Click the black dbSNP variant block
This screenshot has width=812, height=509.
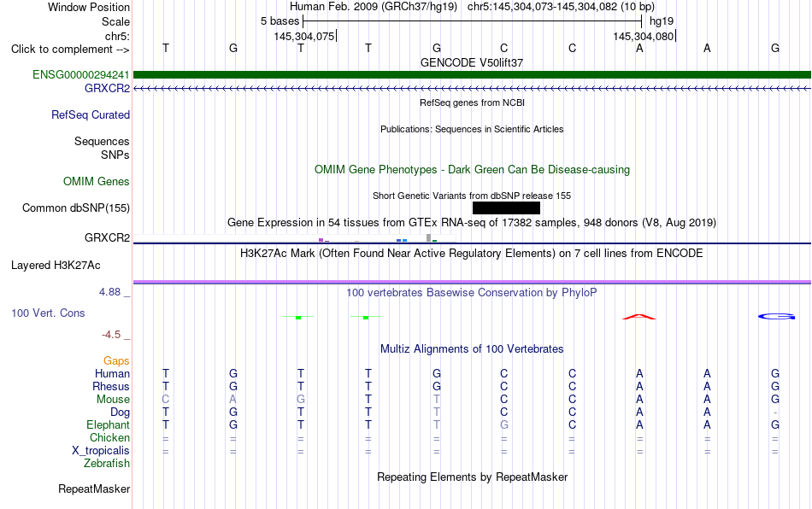pyautogui.click(x=506, y=208)
